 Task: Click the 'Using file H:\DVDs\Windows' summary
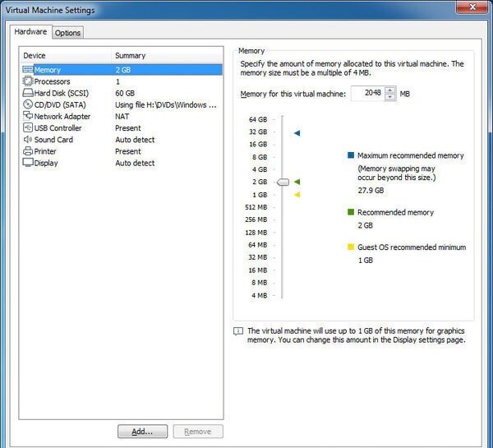[x=166, y=104]
